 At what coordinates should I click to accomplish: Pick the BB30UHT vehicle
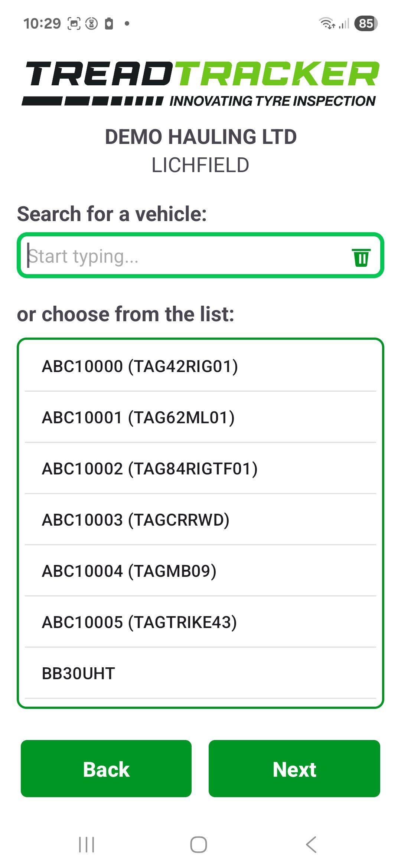pyautogui.click(x=78, y=674)
